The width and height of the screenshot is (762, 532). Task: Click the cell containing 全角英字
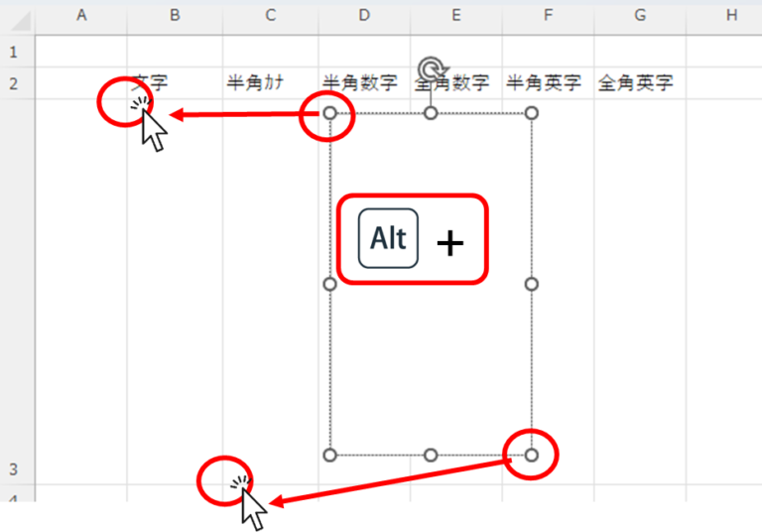640,83
